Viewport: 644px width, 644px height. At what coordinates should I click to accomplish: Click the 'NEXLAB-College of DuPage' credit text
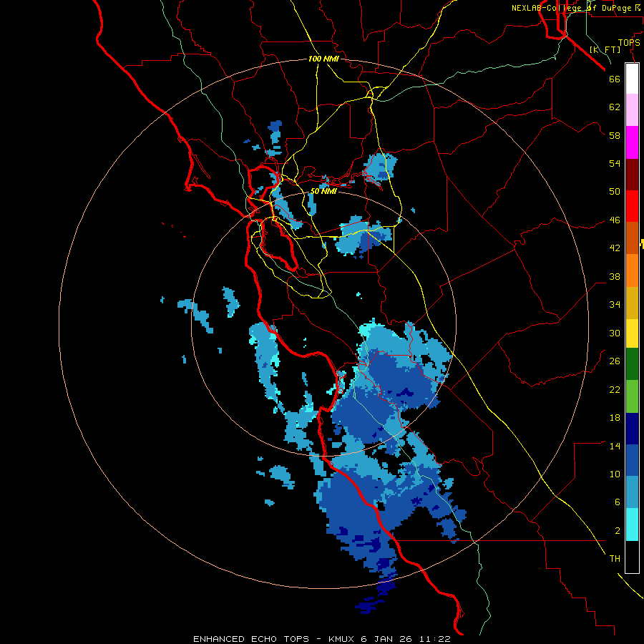[x=571, y=8]
